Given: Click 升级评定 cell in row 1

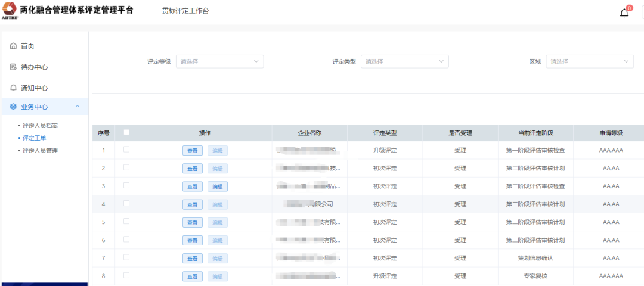Looking at the screenshot, I should [x=385, y=150].
